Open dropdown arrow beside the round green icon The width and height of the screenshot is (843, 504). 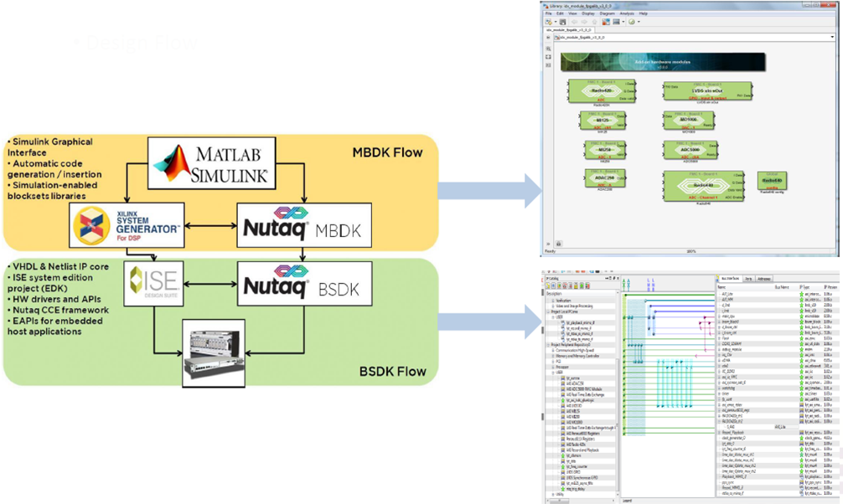(639, 22)
